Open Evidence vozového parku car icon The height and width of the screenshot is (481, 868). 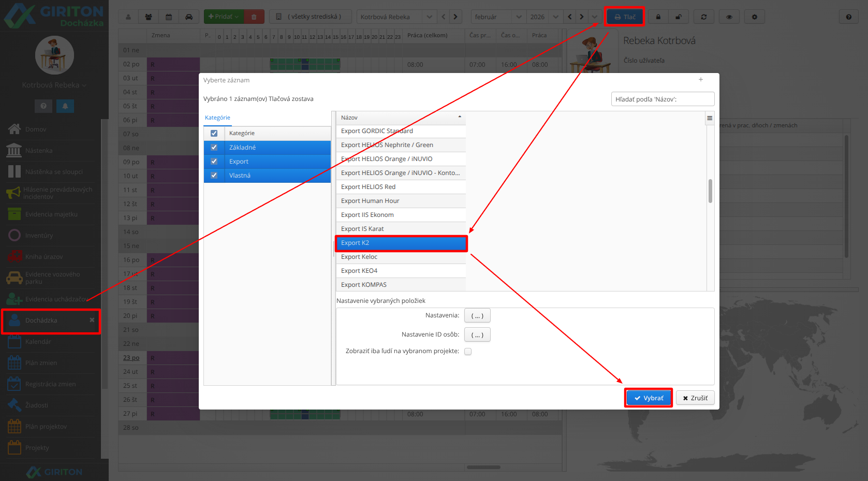point(14,278)
